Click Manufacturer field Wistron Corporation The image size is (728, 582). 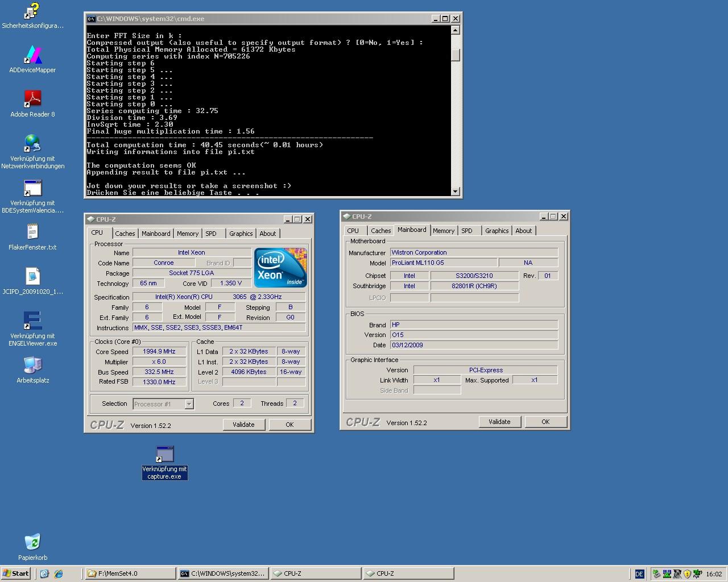point(474,252)
